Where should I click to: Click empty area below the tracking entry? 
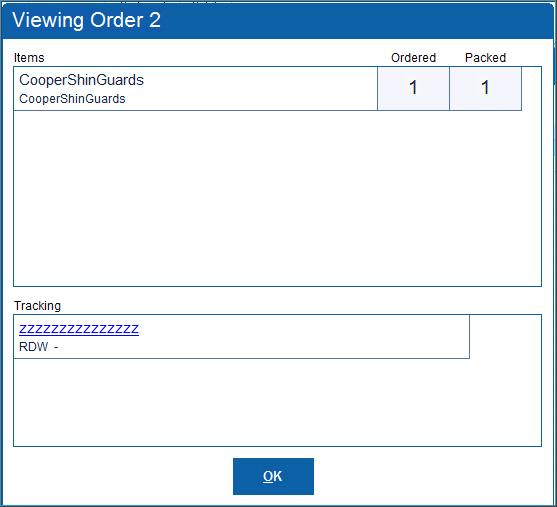(277, 402)
